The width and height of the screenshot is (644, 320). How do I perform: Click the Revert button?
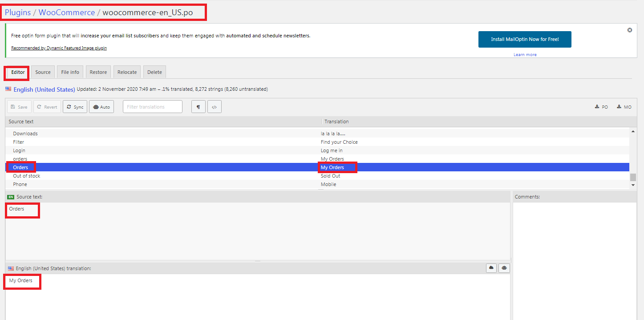point(47,107)
